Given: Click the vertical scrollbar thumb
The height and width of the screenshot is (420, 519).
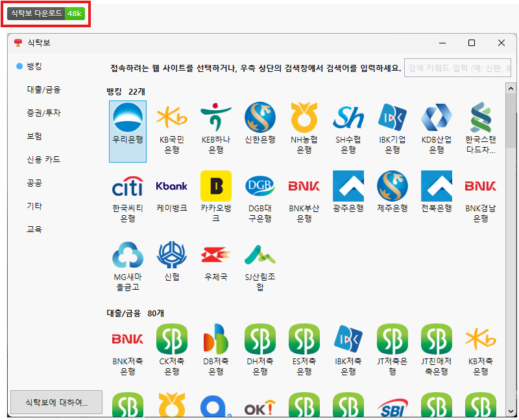Looking at the screenshot, I should 511,121.
